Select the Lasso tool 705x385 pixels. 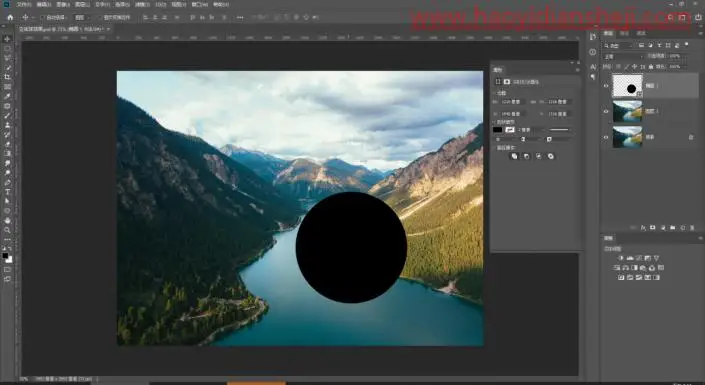[7, 58]
